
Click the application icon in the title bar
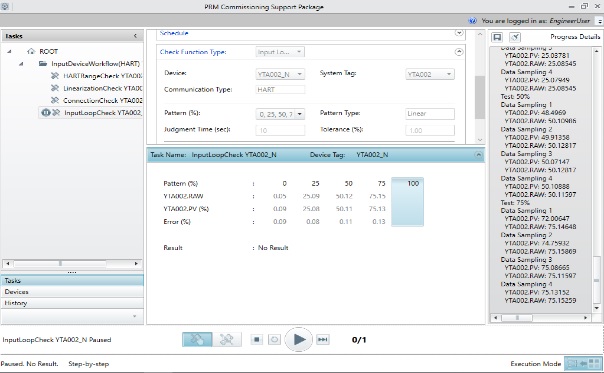5,6
